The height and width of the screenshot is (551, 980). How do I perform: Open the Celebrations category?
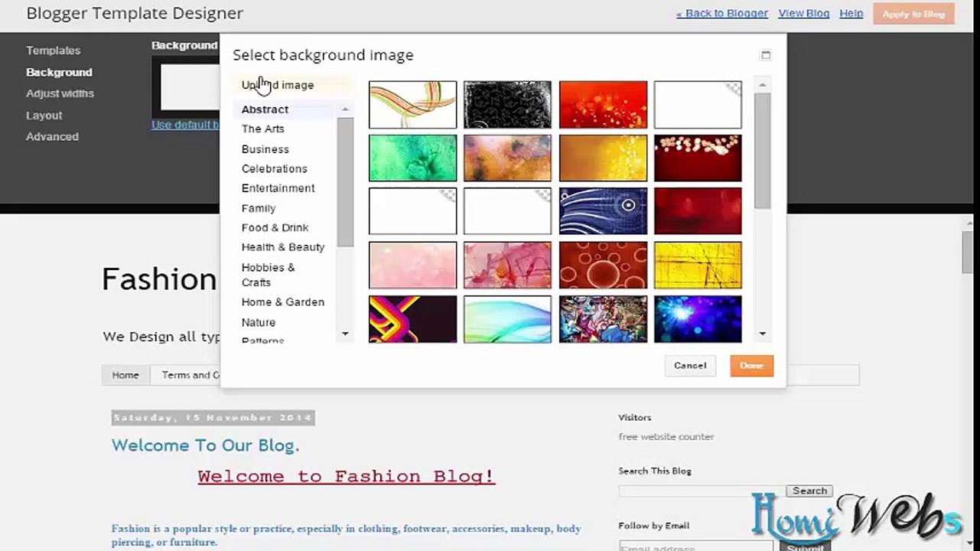pos(275,168)
